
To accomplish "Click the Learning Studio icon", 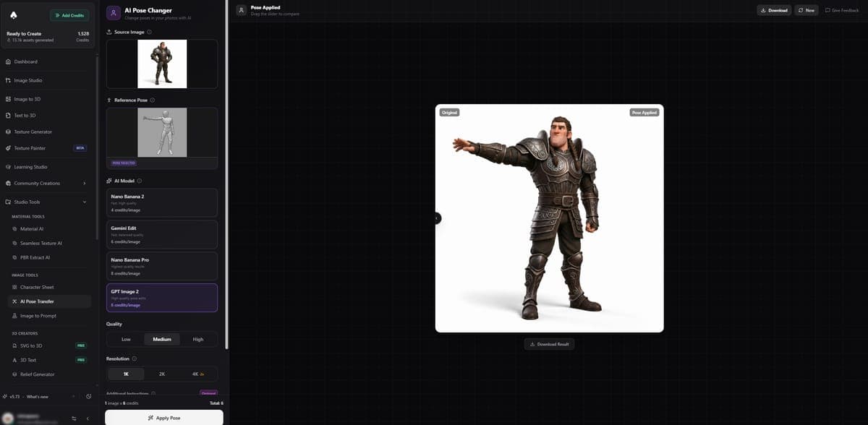I will 8,167.
